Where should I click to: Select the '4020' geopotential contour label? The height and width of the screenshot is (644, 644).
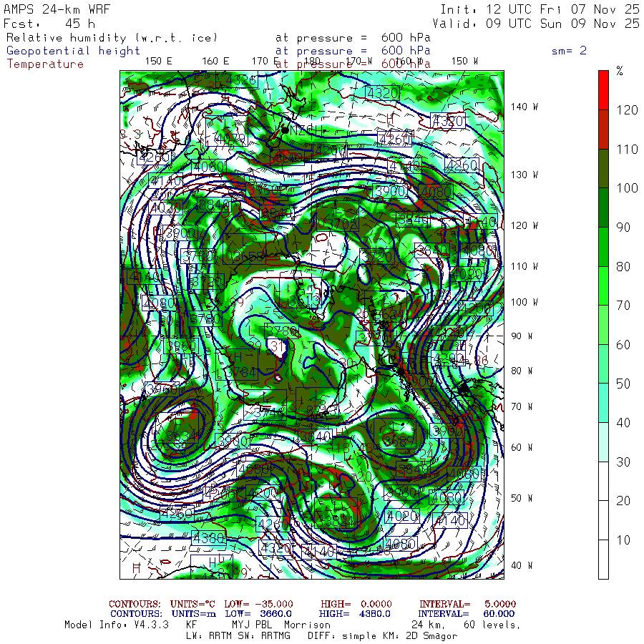[401, 516]
